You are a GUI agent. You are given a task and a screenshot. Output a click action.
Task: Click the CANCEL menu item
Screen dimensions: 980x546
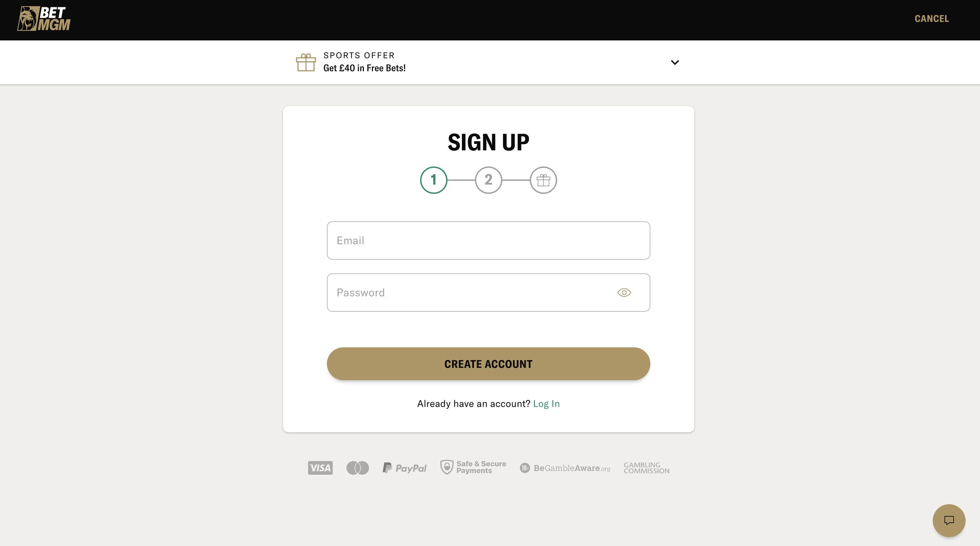click(x=932, y=19)
